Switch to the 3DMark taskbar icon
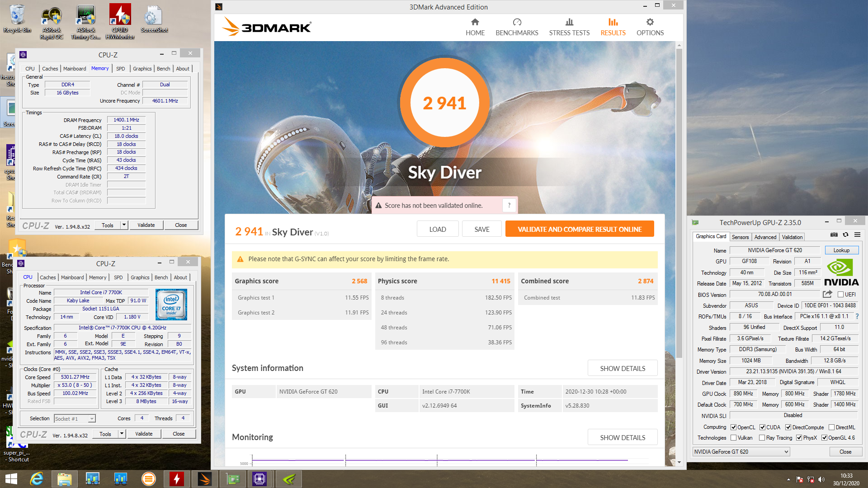 [204, 479]
